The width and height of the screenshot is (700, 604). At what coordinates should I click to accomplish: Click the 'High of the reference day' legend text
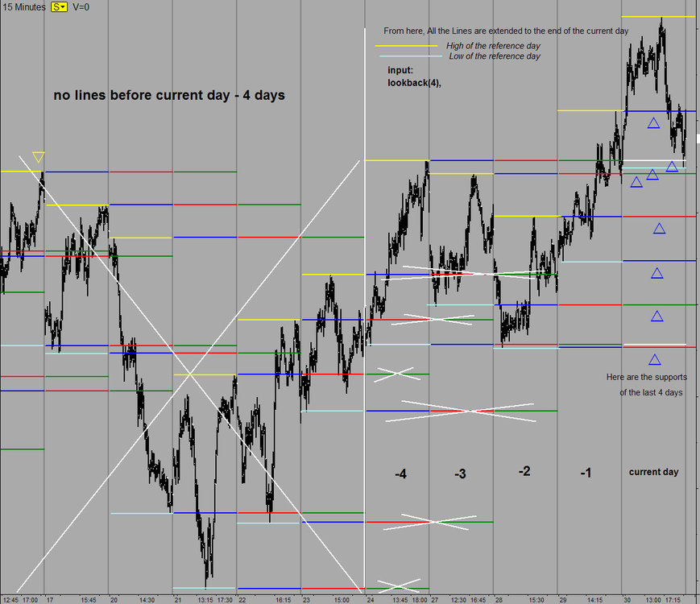tap(493, 46)
